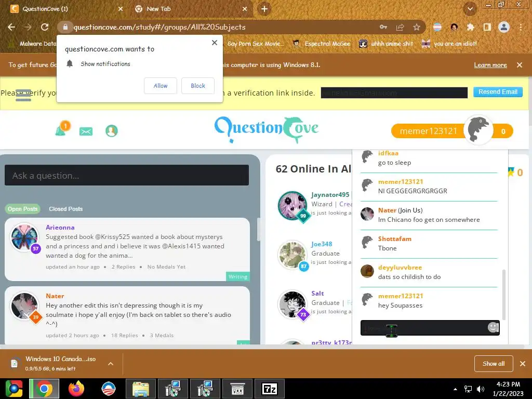532x399 pixels.
Task: Click the chat panel scrollbar
Action: pyautogui.click(x=504, y=295)
